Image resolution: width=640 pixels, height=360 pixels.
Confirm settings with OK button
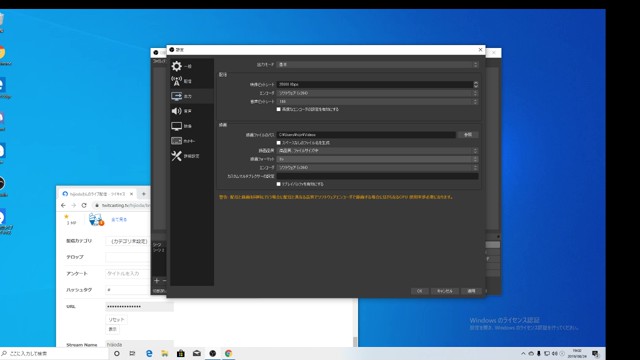(x=420, y=291)
